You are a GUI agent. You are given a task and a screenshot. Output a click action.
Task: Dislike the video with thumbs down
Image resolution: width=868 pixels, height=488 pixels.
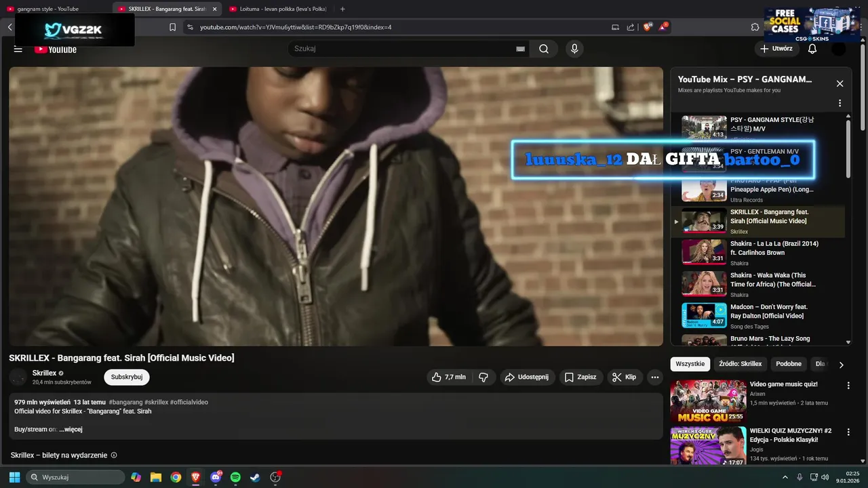484,377
